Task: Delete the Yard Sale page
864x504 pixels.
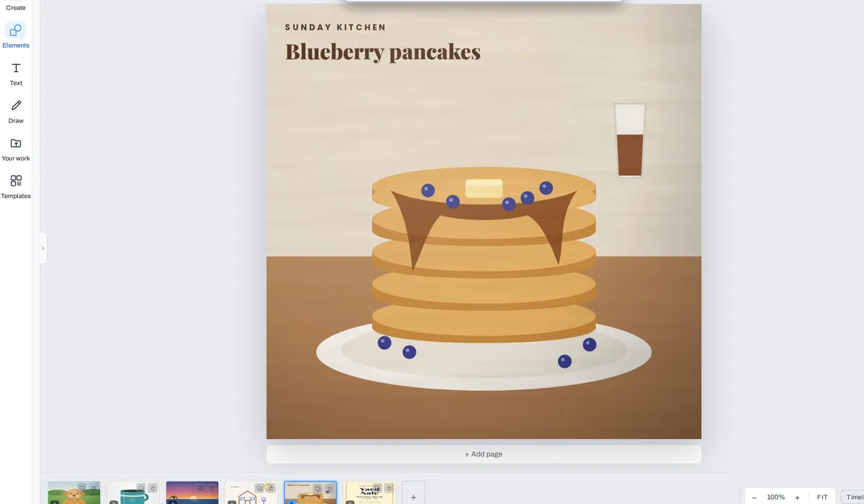Action: 389,488
